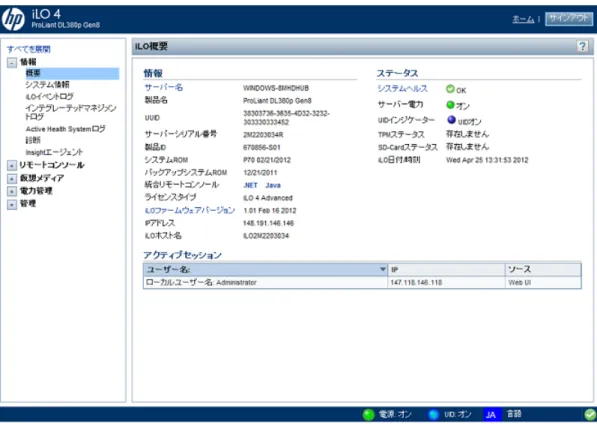Click the footer green power icon

(368, 414)
